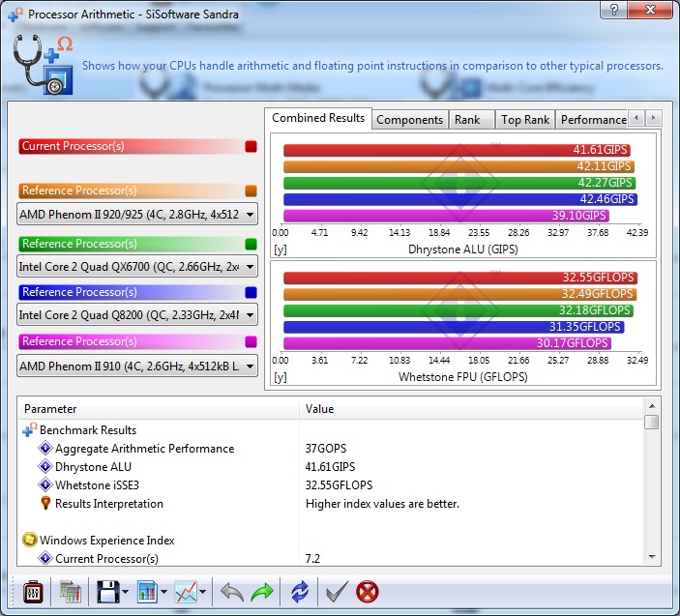Screen dimensions: 680x616
Task: Click the benchmark engine toolbar icon
Action: point(33,592)
